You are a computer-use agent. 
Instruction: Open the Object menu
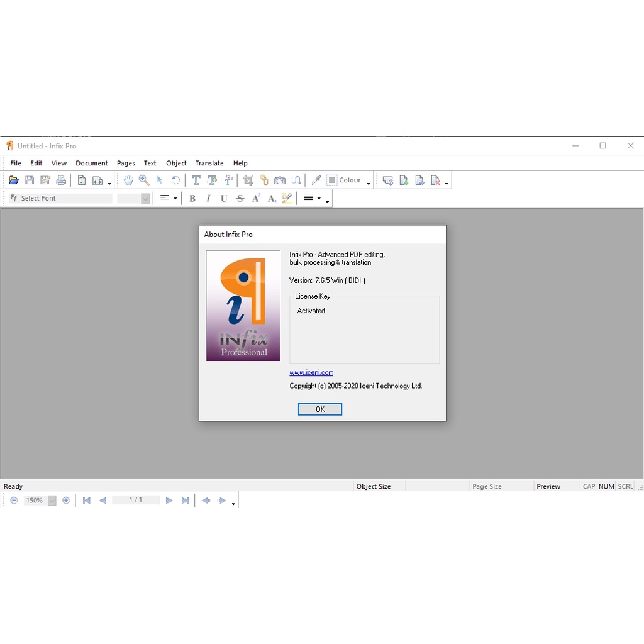[x=176, y=163]
